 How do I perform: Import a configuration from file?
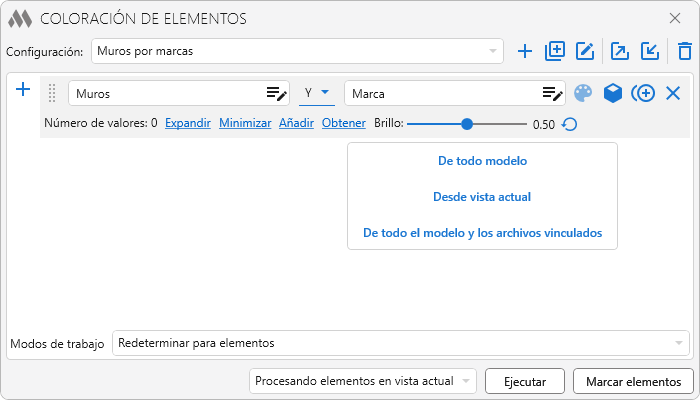(x=650, y=52)
